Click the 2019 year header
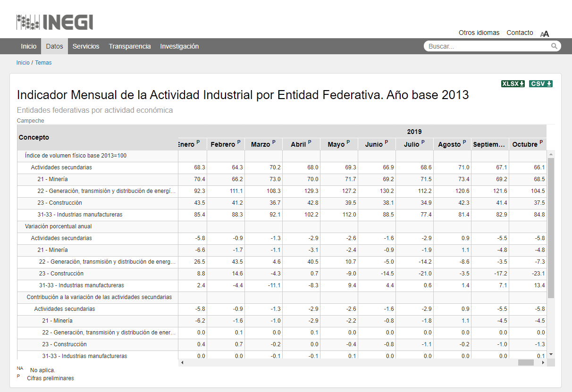This screenshot has height=392, width=572. click(x=414, y=132)
